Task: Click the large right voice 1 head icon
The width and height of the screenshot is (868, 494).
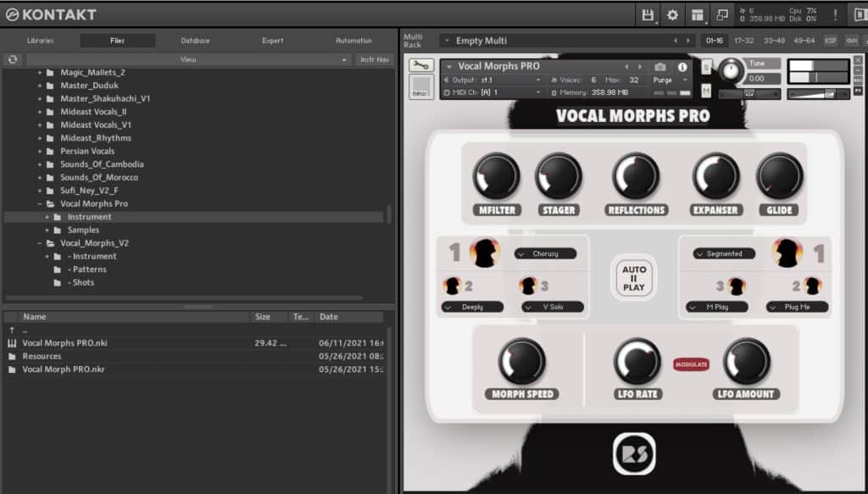Action: (x=787, y=253)
